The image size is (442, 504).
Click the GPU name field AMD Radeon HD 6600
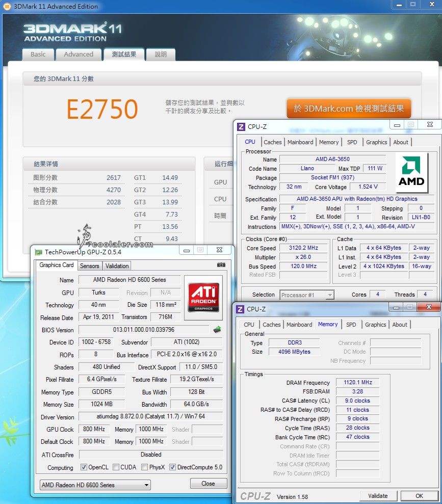[129, 280]
